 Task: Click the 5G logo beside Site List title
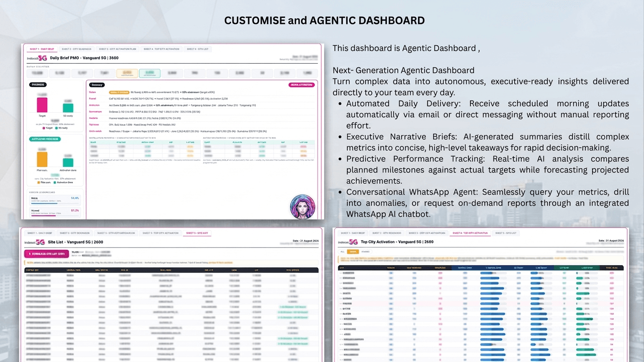coord(40,242)
